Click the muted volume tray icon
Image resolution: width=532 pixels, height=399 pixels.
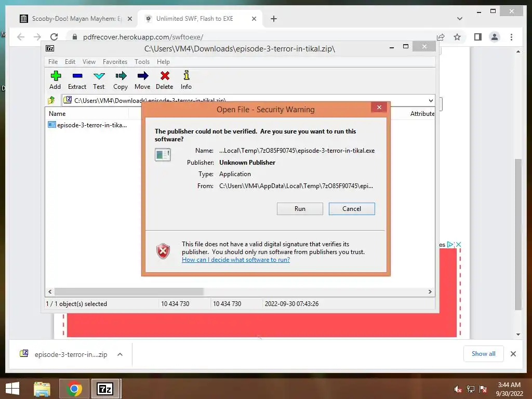coord(458,389)
